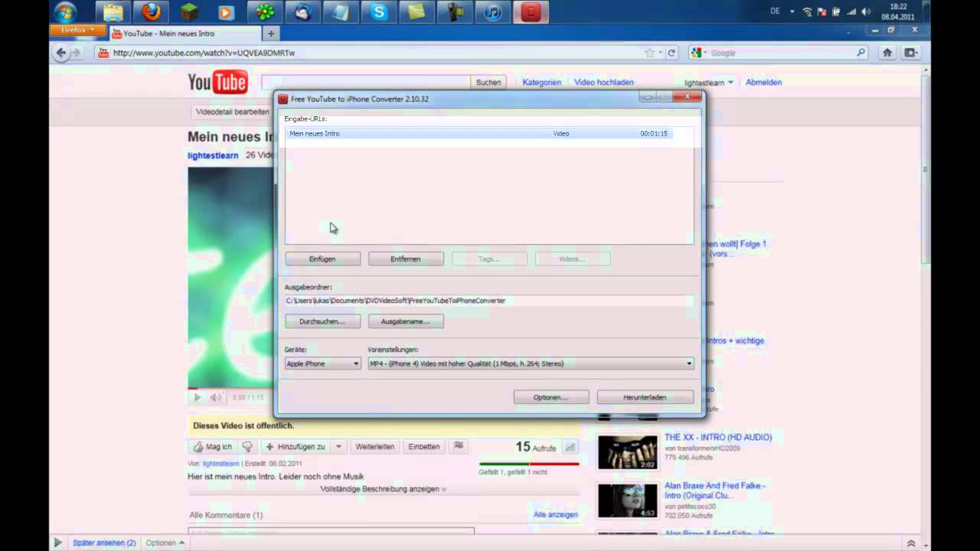
Task: Mute the YouTube player volume
Action: [217, 397]
